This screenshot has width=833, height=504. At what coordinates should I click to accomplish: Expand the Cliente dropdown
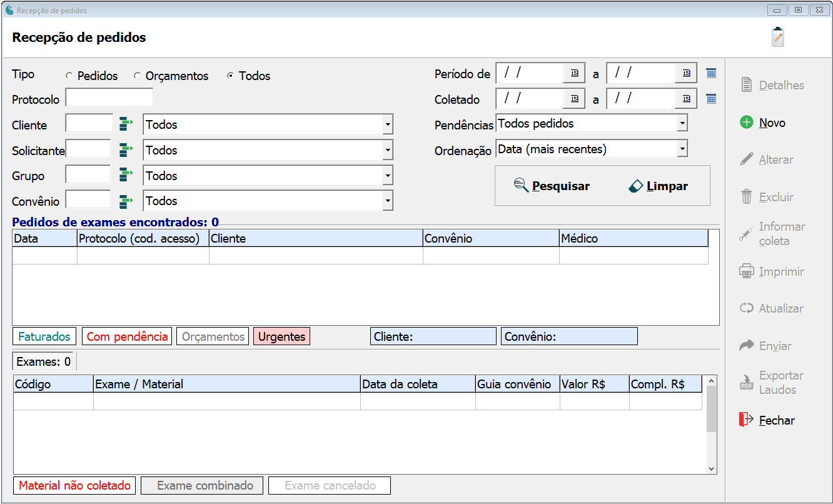[388, 124]
